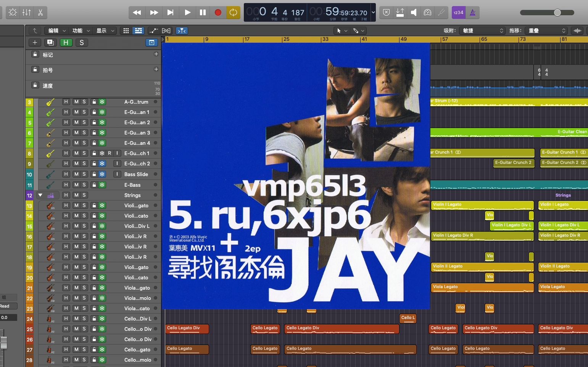This screenshot has width=588, height=367.
Task: Toggle the catch playhead button
Action: pos(182,30)
